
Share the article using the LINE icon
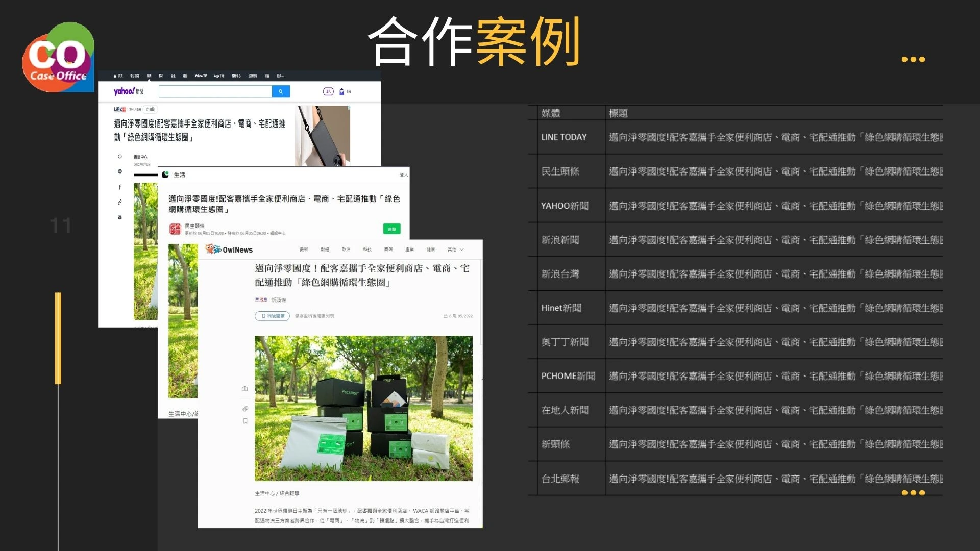coord(120,172)
